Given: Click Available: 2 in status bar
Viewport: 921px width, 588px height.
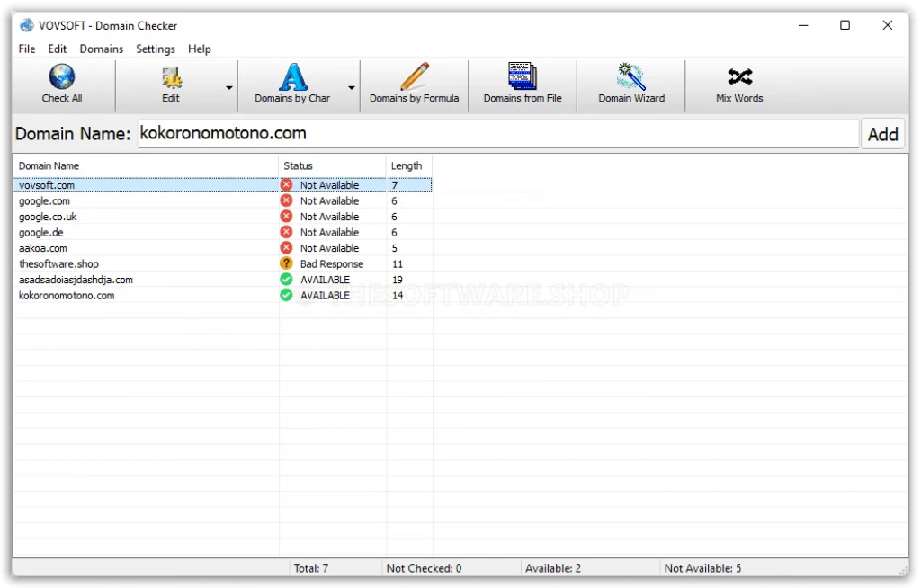Looking at the screenshot, I should pos(553,568).
